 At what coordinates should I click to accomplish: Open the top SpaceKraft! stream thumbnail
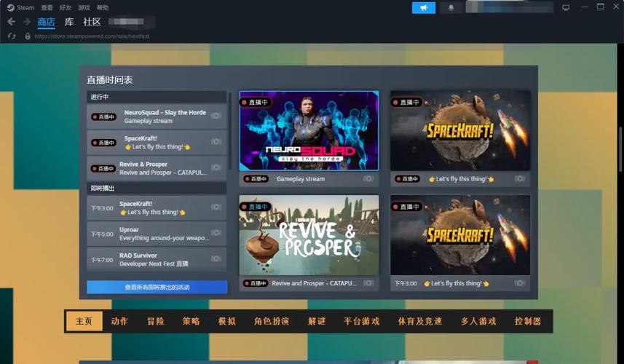click(x=460, y=131)
